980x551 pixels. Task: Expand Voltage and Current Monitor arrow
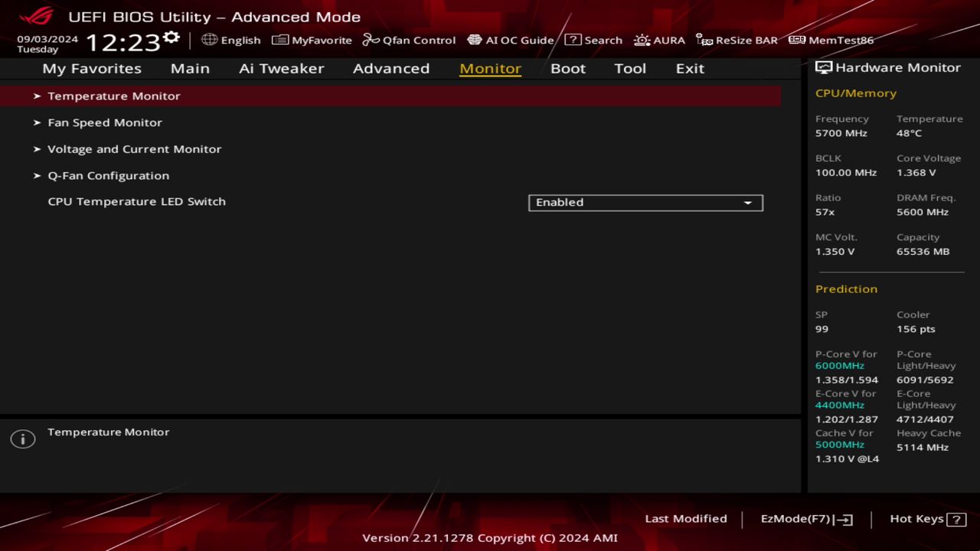[37, 149]
